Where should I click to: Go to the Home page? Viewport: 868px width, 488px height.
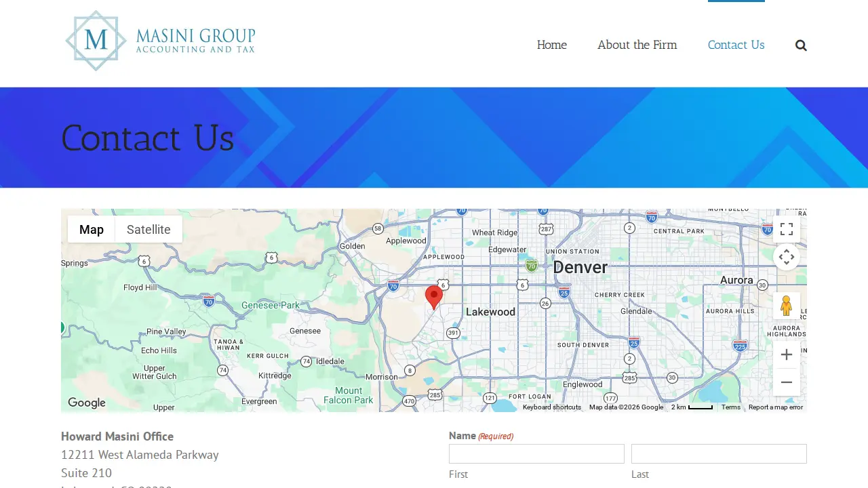click(552, 45)
